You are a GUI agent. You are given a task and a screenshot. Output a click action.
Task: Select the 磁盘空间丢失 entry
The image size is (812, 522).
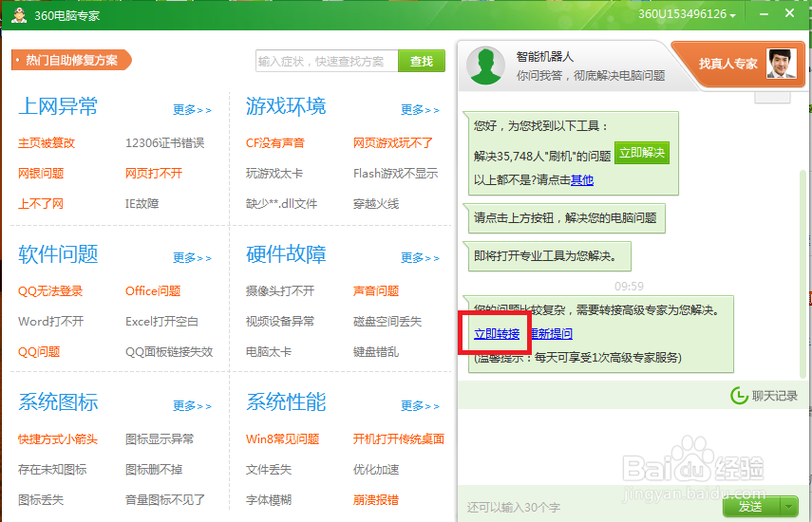coord(387,322)
